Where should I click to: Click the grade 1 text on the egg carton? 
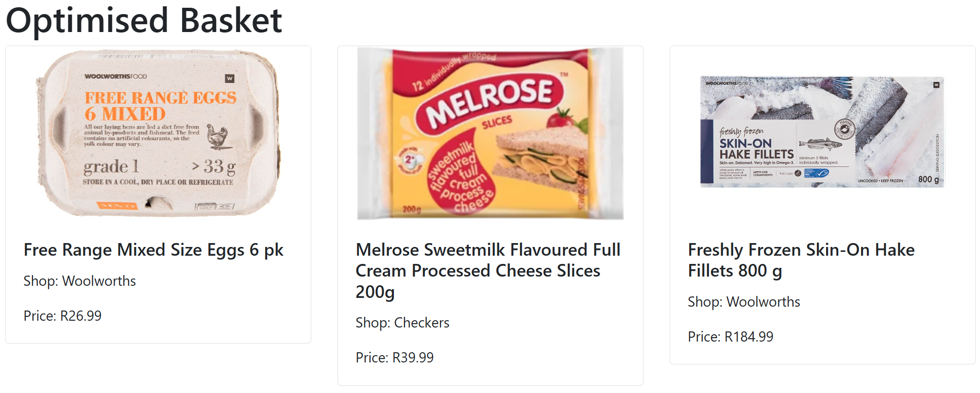tap(111, 167)
